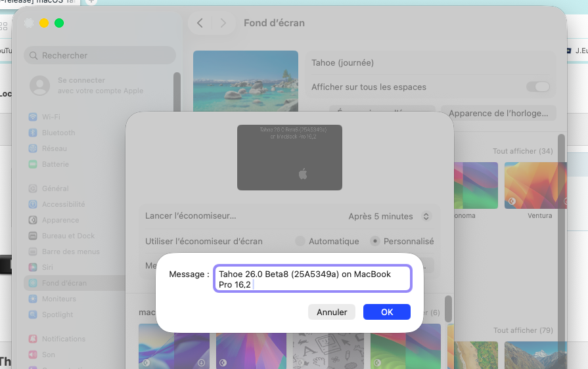Click the screen saver sheet scrollbar
This screenshot has height=369, width=588.
(448, 309)
